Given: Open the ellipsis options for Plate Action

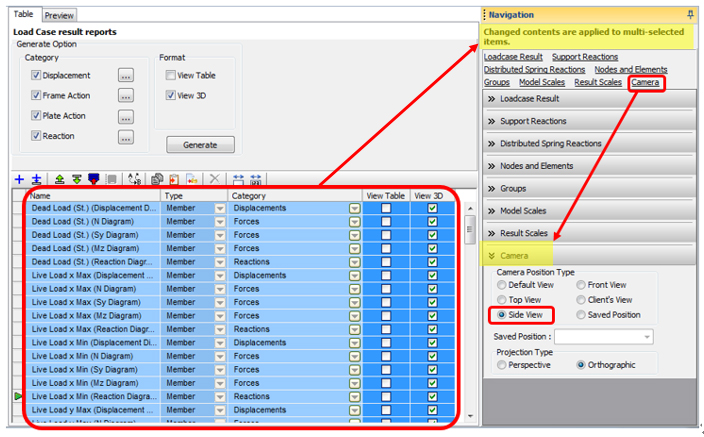Looking at the screenshot, I should (x=126, y=116).
